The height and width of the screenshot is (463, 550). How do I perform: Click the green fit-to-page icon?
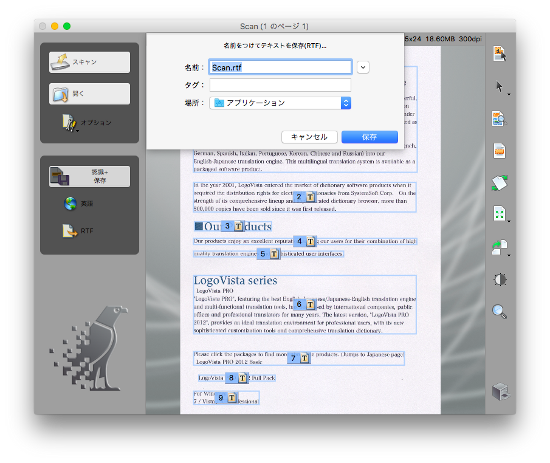(x=499, y=214)
